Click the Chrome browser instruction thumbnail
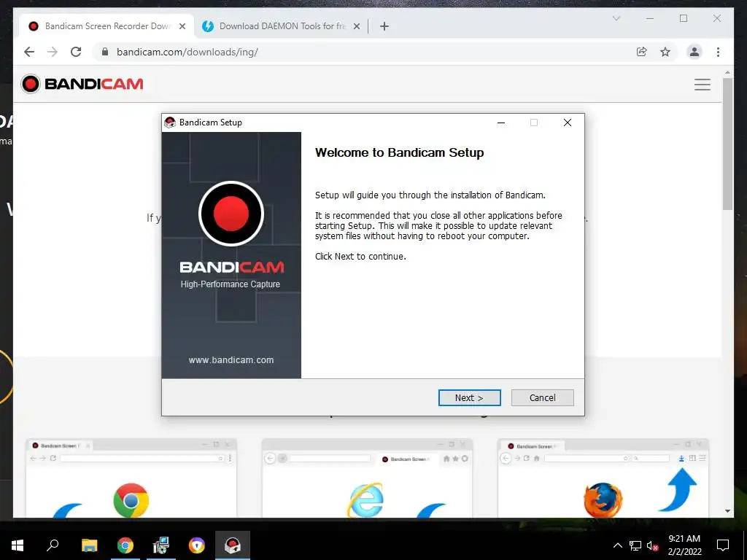This screenshot has width=747, height=560. pyautogui.click(x=131, y=478)
